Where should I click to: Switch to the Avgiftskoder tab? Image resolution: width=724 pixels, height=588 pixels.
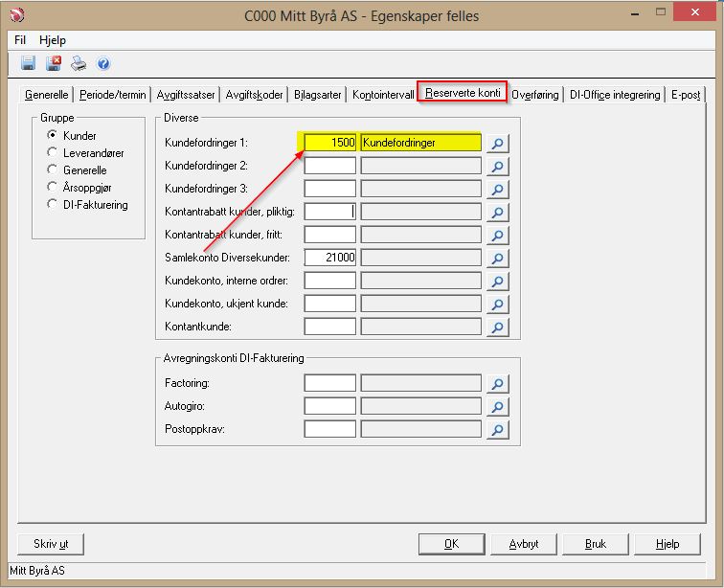pyautogui.click(x=254, y=95)
